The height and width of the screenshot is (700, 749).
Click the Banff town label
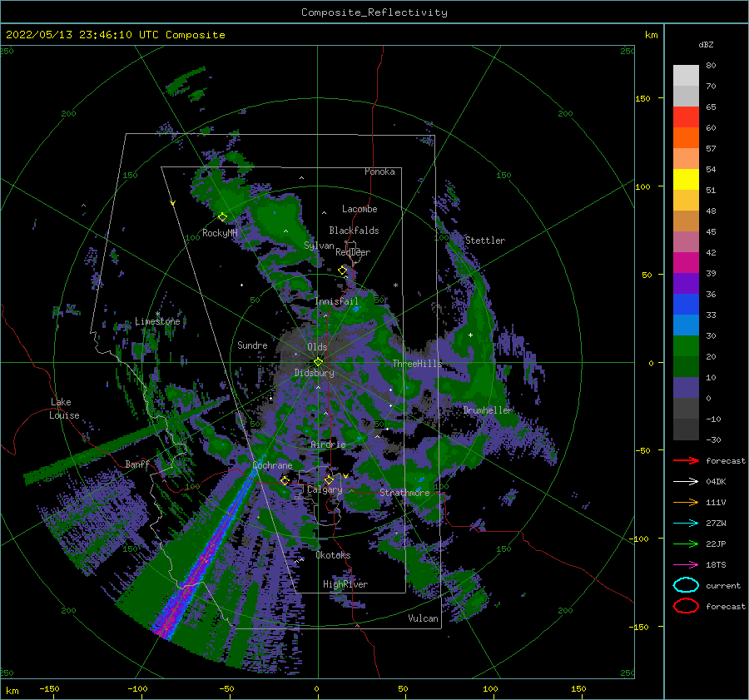click(137, 464)
